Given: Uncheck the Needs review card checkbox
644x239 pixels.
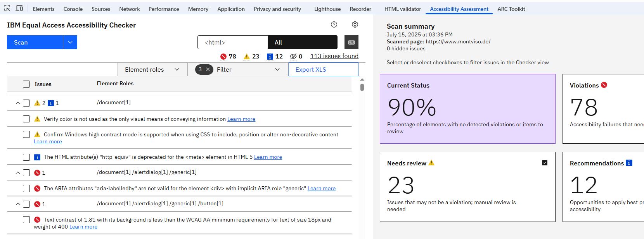Looking at the screenshot, I should click(x=545, y=163).
